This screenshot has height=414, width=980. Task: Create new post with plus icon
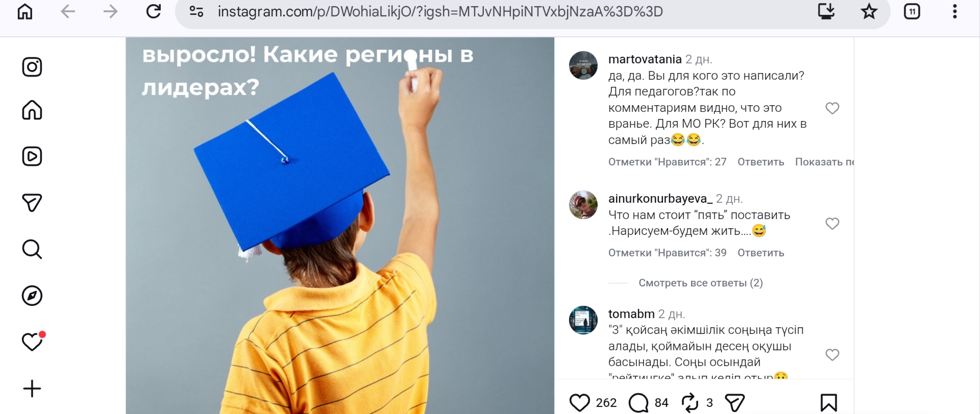tap(32, 388)
